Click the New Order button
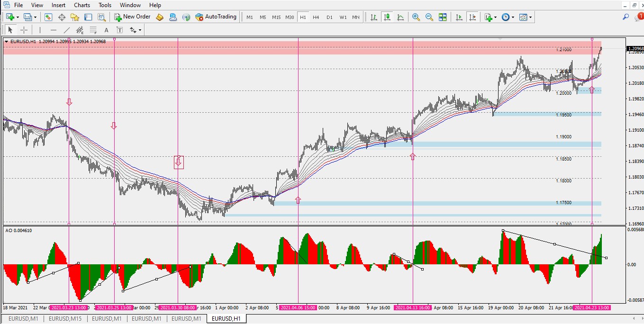The width and height of the screenshot is (644, 324). pos(132,17)
